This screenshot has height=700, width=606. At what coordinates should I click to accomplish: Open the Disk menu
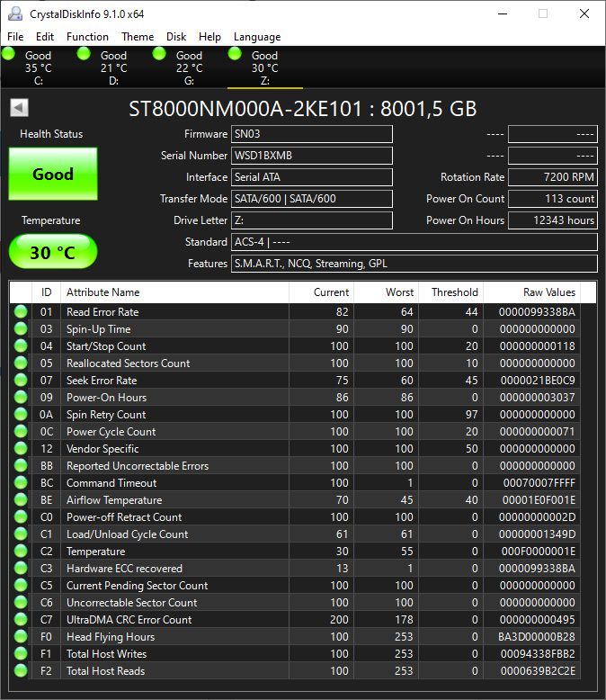click(x=176, y=37)
